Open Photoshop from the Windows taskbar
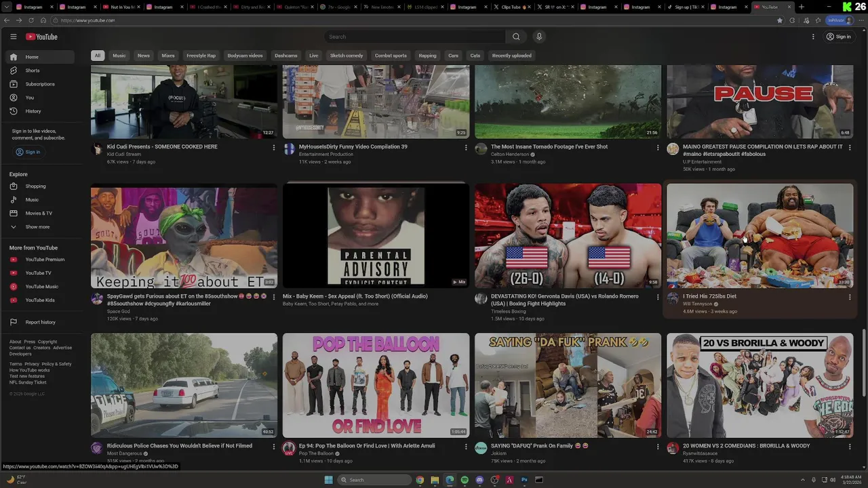The image size is (868, 488). (x=524, y=480)
